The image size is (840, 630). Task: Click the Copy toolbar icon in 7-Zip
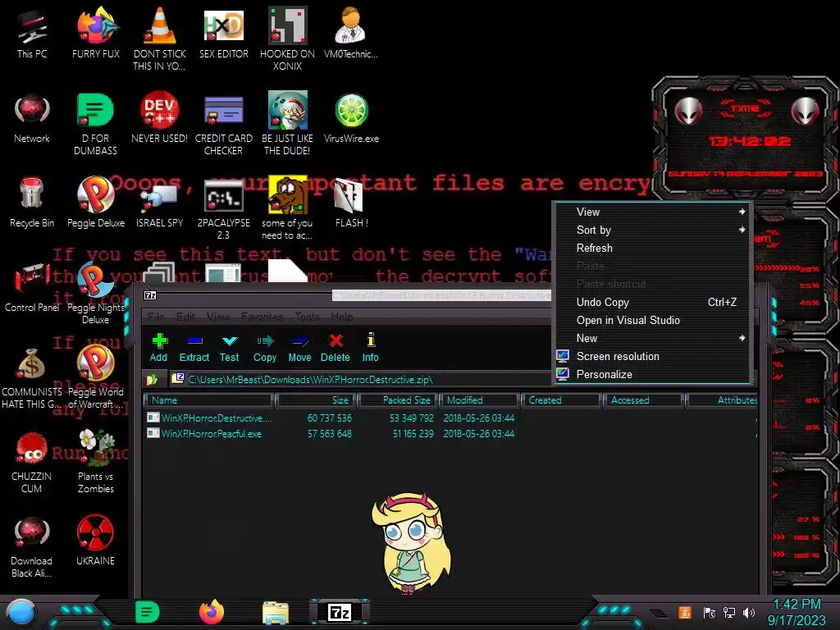(265, 348)
